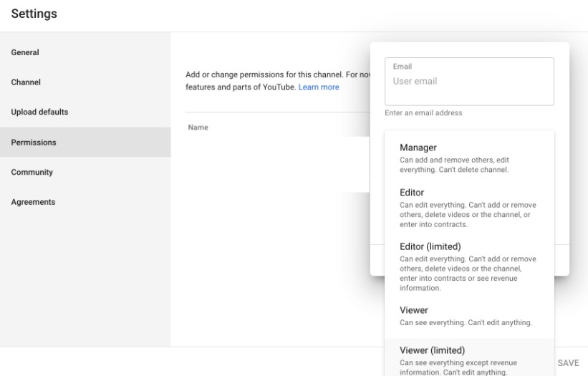
Task: Click the 'Enter an email address' helper text
Action: tap(423, 113)
